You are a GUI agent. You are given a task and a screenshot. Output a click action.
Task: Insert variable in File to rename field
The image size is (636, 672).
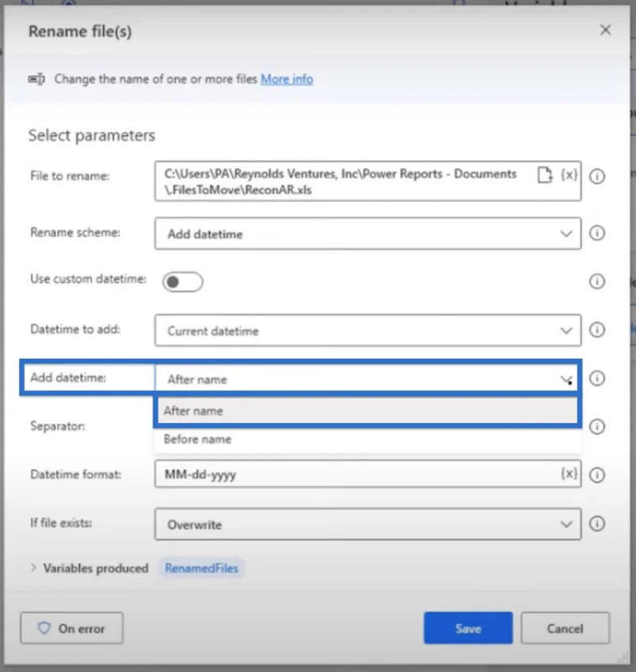coord(569,175)
